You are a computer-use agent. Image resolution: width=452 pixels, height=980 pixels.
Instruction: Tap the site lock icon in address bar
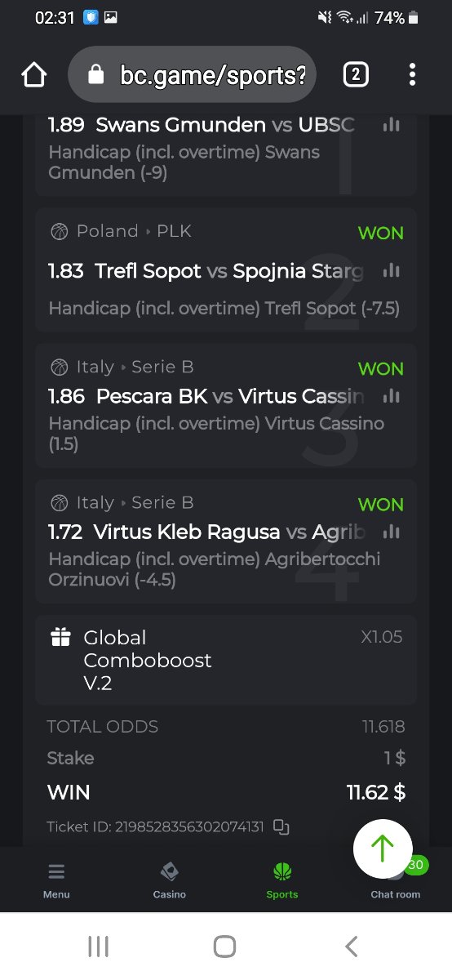(96, 75)
